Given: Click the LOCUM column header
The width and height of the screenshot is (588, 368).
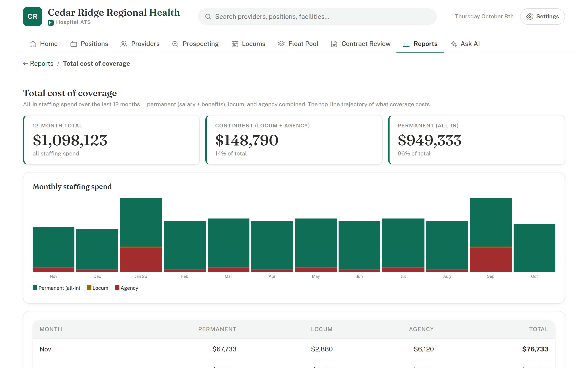Looking at the screenshot, I should [x=322, y=329].
